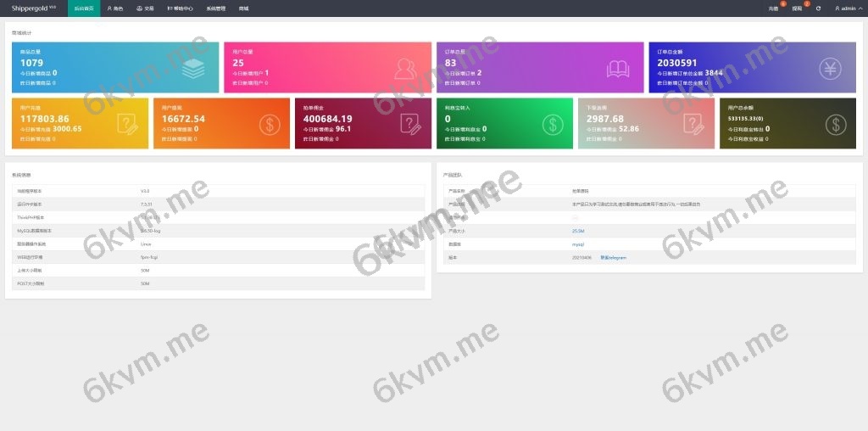Click the refresh icon in top bar
Image resolution: width=868 pixels, height=431 pixels.
pyautogui.click(x=818, y=8)
